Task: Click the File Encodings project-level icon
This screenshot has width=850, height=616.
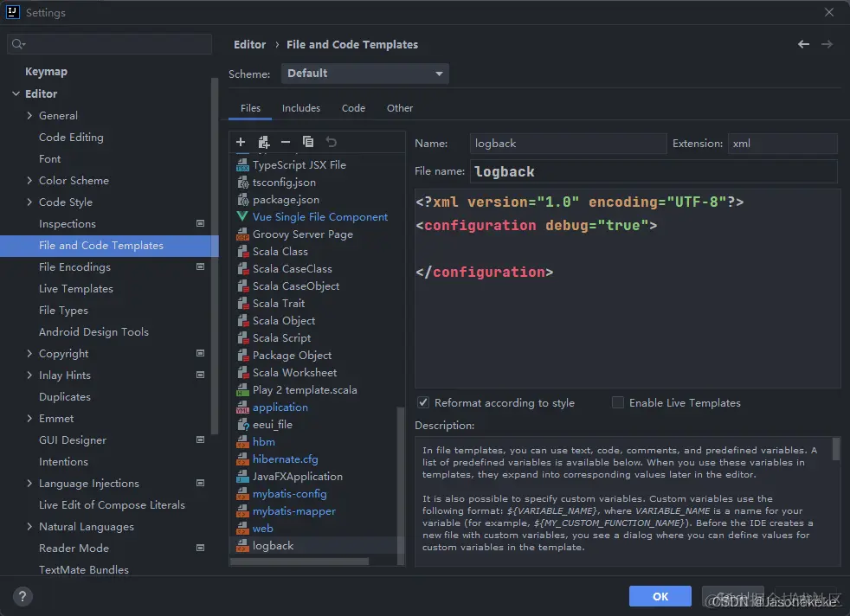Action: coord(200,266)
